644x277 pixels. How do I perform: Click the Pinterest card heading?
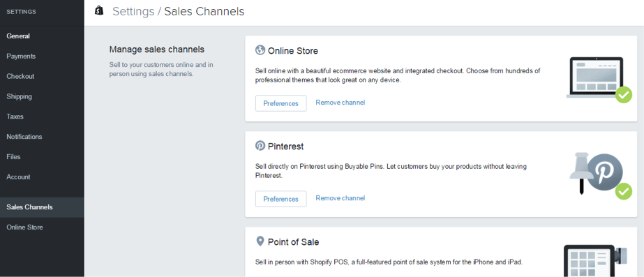(x=285, y=147)
